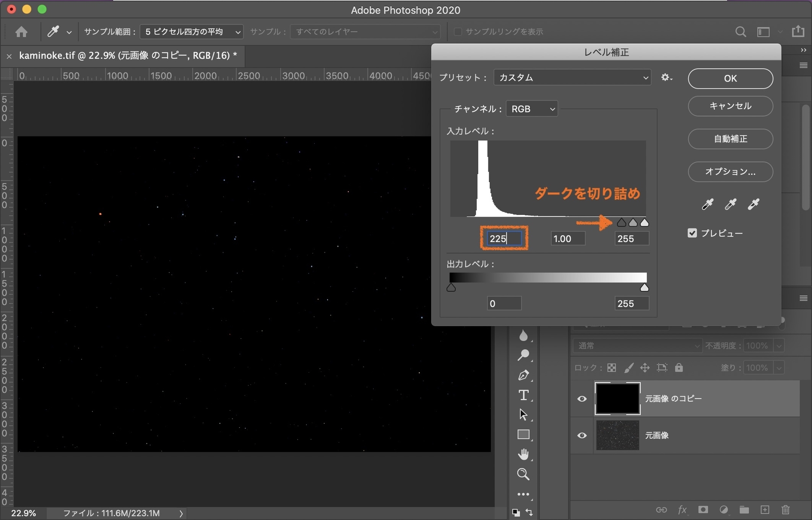The width and height of the screenshot is (812, 520).
Task: Collapse panels with the double-arrow icon
Action: pos(803,50)
